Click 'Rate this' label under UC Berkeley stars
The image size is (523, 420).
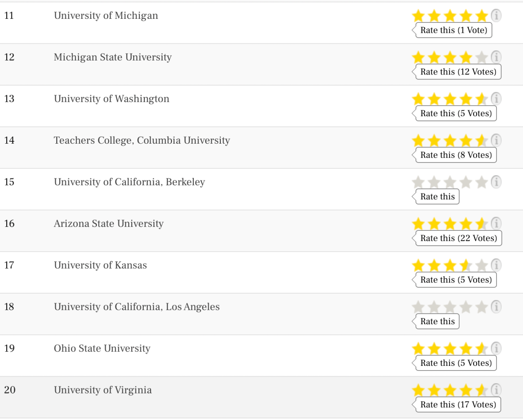[436, 196]
